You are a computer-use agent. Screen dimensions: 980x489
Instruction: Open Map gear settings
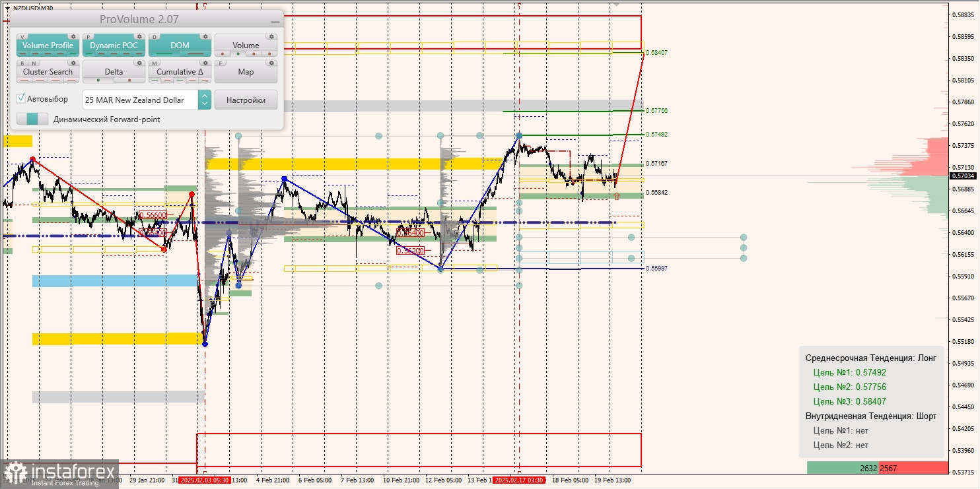(271, 63)
